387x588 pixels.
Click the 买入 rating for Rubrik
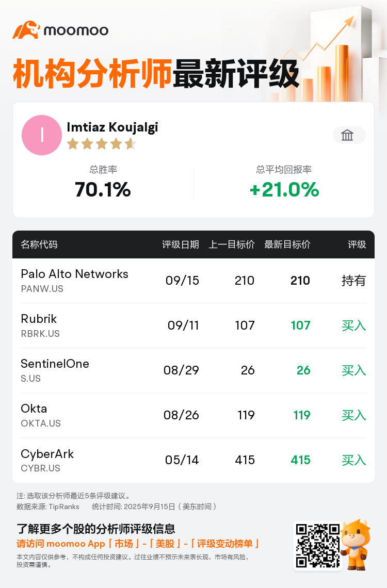pyautogui.click(x=353, y=325)
